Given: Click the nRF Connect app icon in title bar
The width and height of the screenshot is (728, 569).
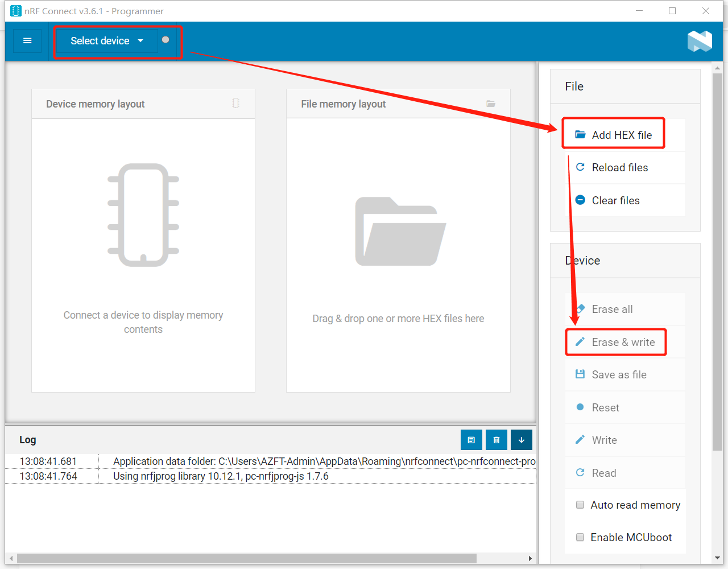Looking at the screenshot, I should 16,11.
